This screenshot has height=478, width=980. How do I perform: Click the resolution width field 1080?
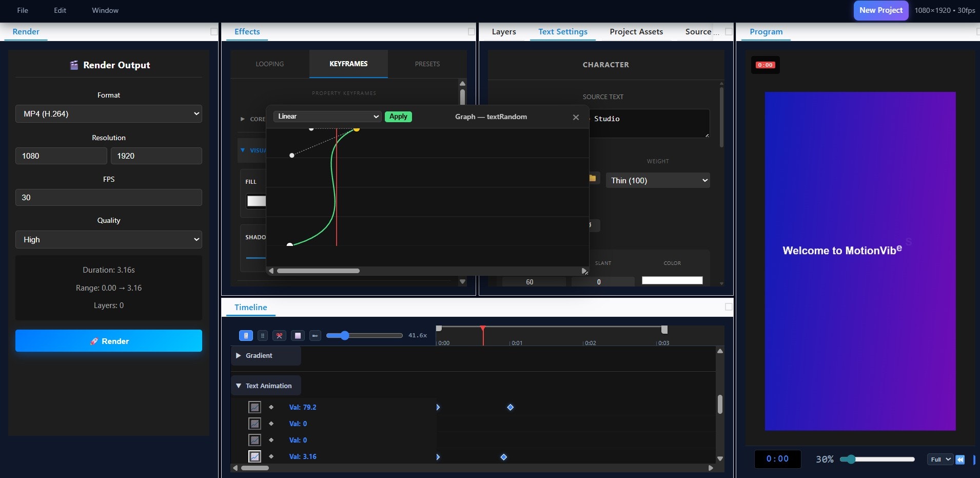click(61, 156)
